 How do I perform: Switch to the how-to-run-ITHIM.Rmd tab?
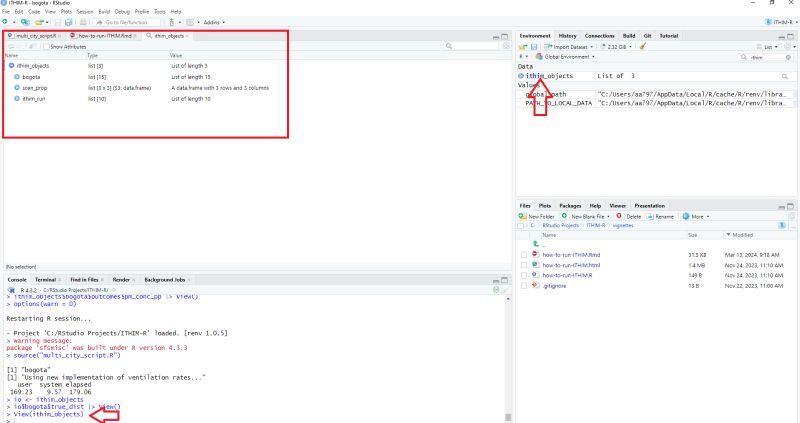[104, 36]
